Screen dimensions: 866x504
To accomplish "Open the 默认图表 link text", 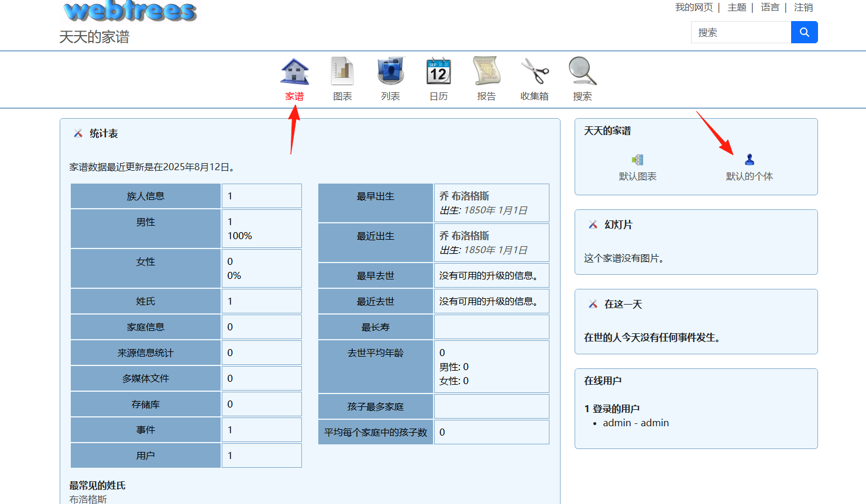I will [638, 177].
